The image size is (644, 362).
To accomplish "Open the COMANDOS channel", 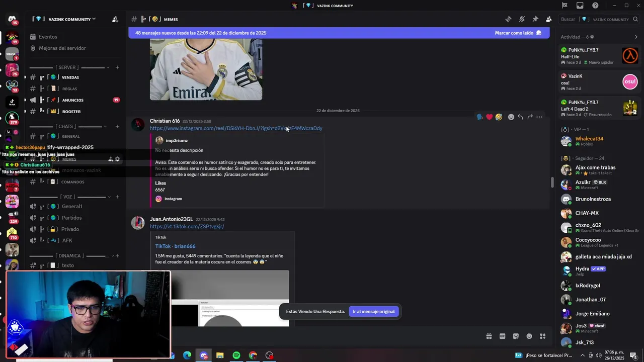I will [75, 182].
